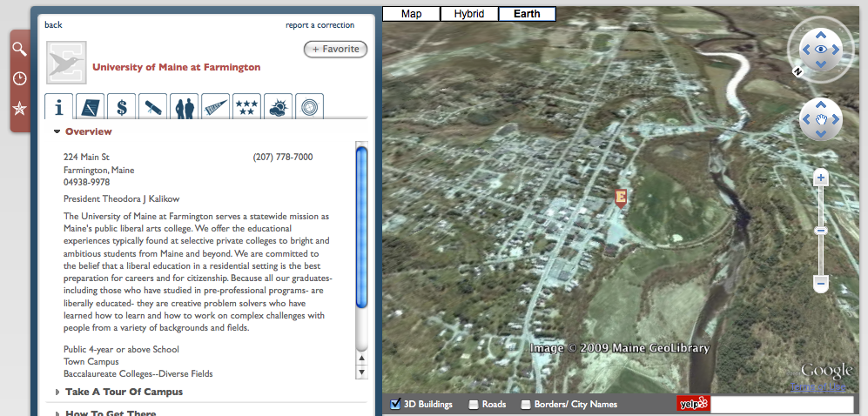Click Baccalaureate Colleges--Diverse Fields text
Image resolution: width=868 pixels, height=416 pixels.
[138, 374]
